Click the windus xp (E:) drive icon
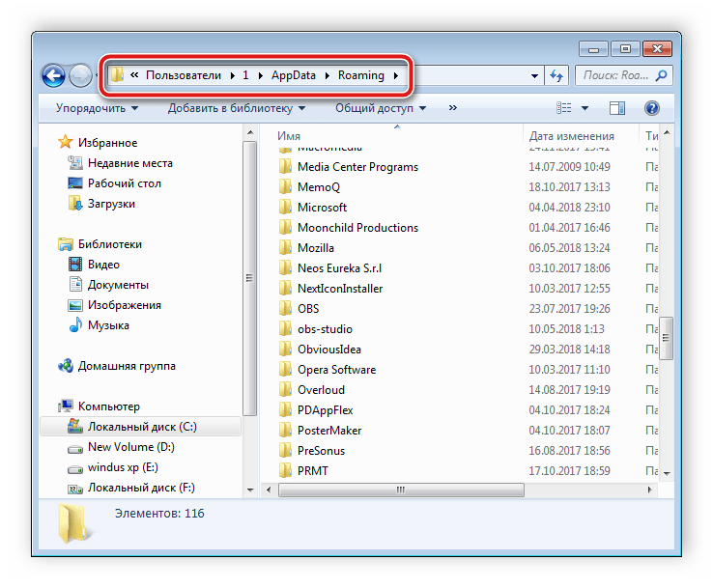The width and height of the screenshot is (713, 588). tap(75, 469)
